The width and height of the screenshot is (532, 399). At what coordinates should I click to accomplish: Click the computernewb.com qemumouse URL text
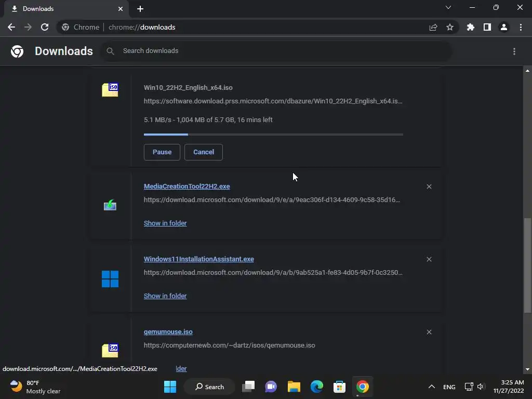(x=229, y=345)
